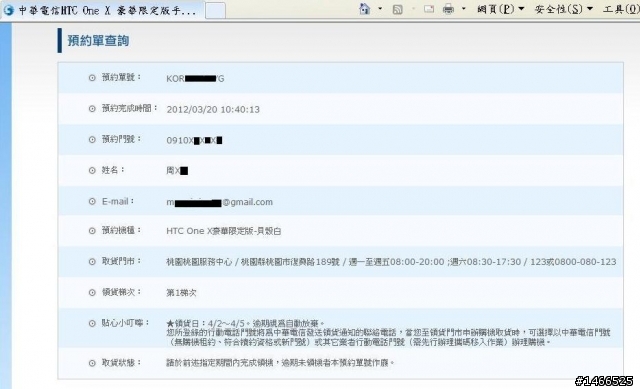Screen dimensions: 640x389
Task: Click the Print icon
Action: click(x=448, y=9)
